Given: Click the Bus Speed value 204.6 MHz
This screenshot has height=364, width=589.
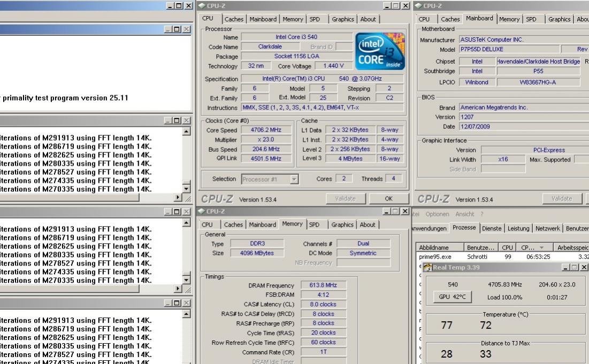Looking at the screenshot, I should (266, 149).
